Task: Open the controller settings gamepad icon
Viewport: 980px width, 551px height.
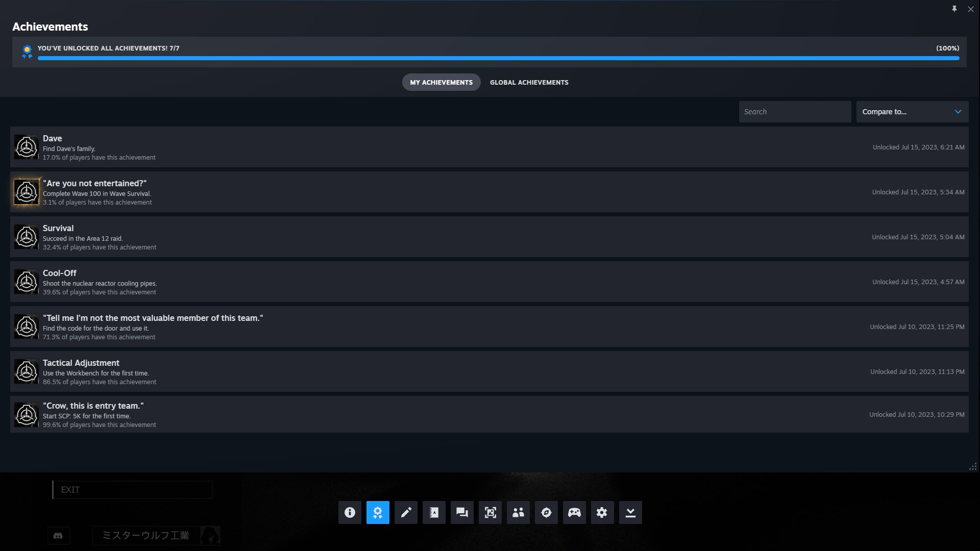Action: coord(574,512)
